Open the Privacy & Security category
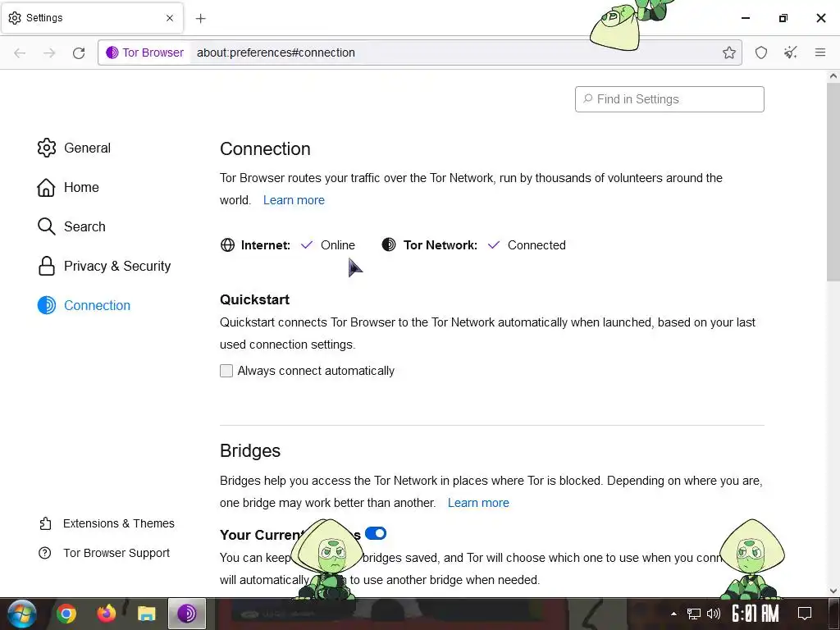The image size is (840, 630). (104, 267)
